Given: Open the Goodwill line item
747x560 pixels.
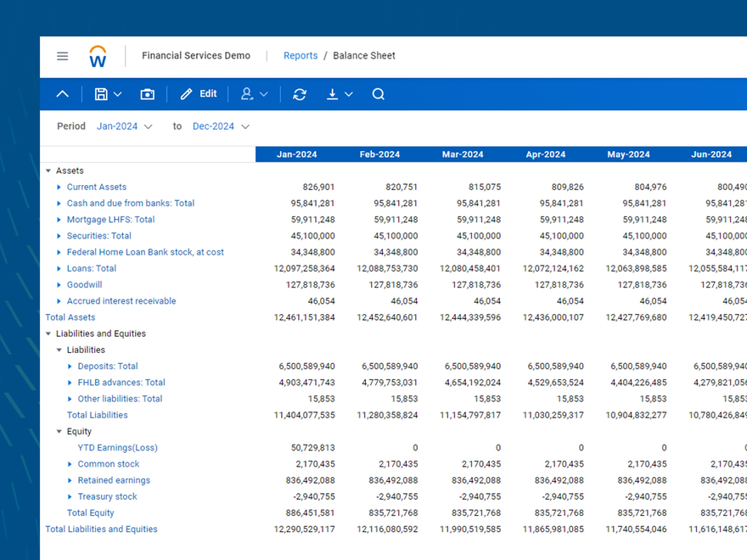Looking at the screenshot, I should 84,284.
